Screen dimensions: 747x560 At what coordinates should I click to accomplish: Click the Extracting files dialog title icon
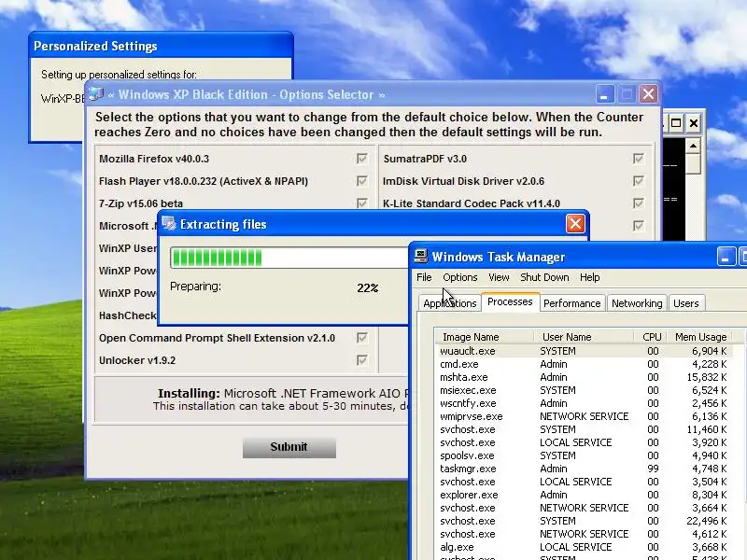pos(169,223)
